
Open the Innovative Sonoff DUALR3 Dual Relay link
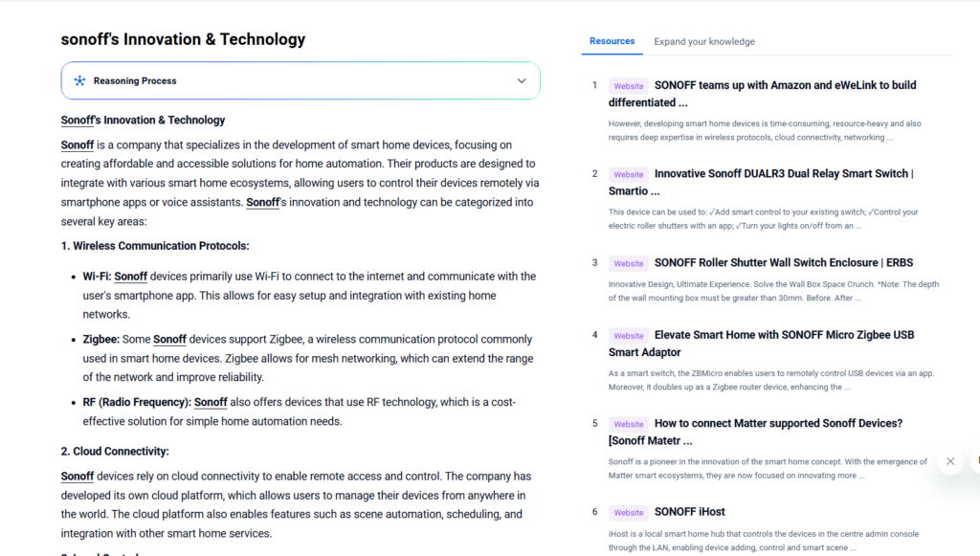coord(783,174)
